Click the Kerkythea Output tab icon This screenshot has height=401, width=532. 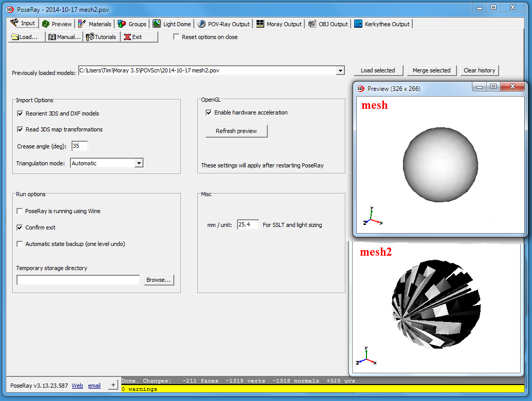pos(358,24)
